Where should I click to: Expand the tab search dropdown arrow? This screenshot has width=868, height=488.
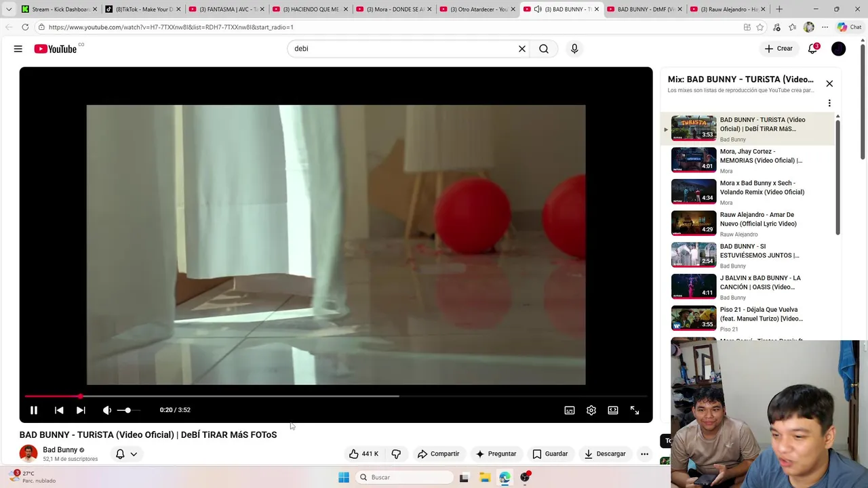(8, 9)
